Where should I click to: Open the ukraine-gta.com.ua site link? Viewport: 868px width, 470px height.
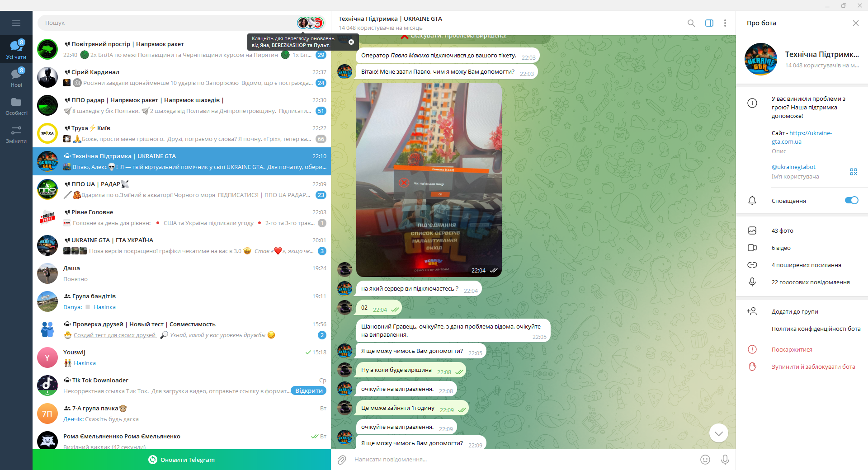click(x=802, y=137)
